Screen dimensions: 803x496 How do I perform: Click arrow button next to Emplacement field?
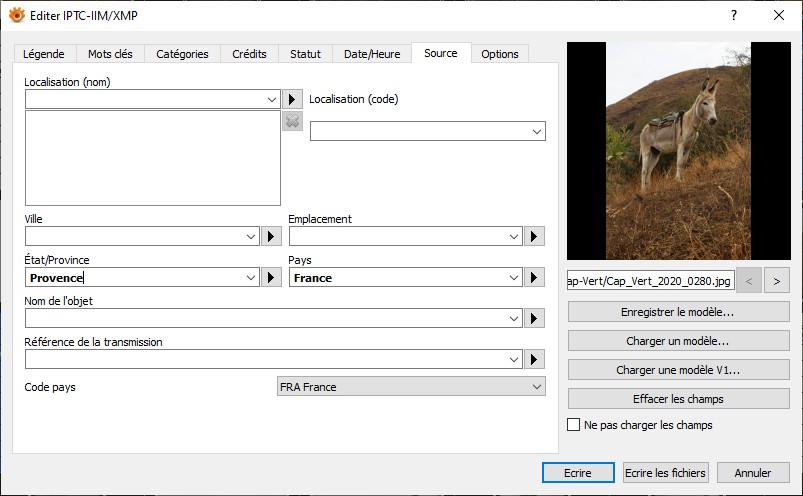point(535,237)
